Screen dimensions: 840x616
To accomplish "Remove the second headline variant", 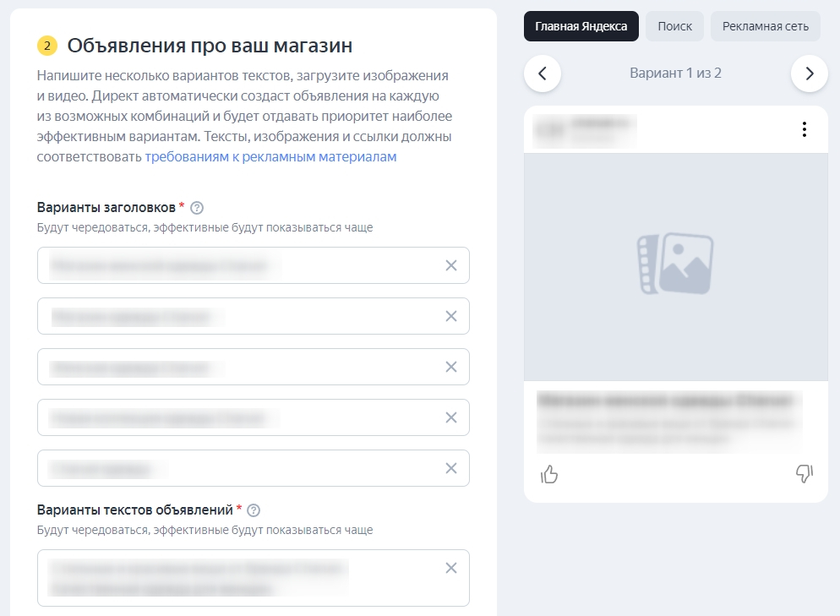I will click(451, 317).
